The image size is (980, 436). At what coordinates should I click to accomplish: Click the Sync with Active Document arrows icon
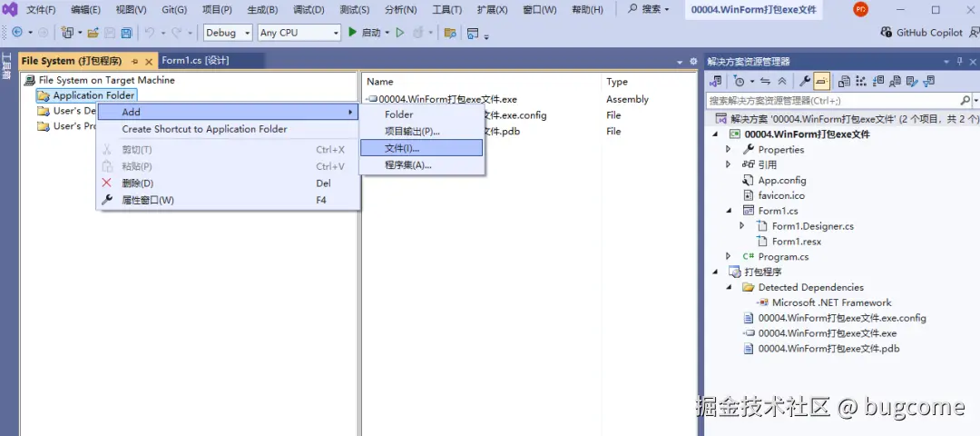765,81
